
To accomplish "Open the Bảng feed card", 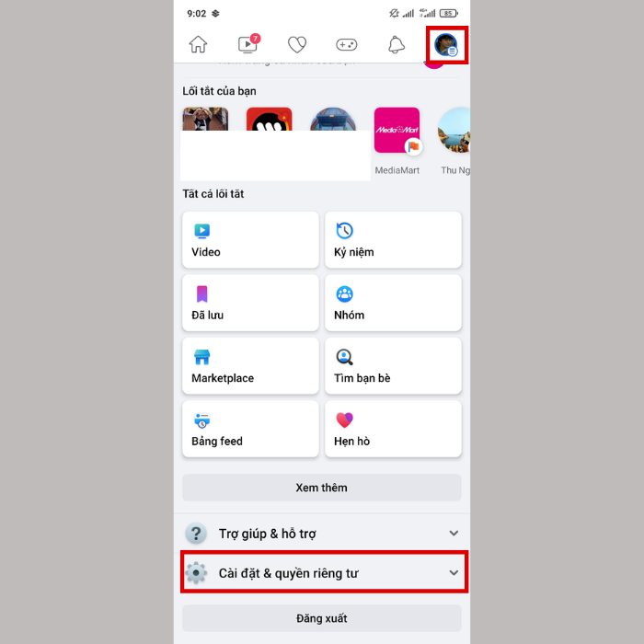I will (250, 429).
